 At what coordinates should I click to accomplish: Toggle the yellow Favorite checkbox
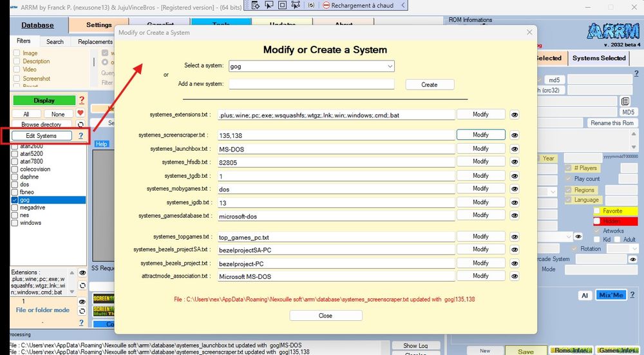click(597, 211)
